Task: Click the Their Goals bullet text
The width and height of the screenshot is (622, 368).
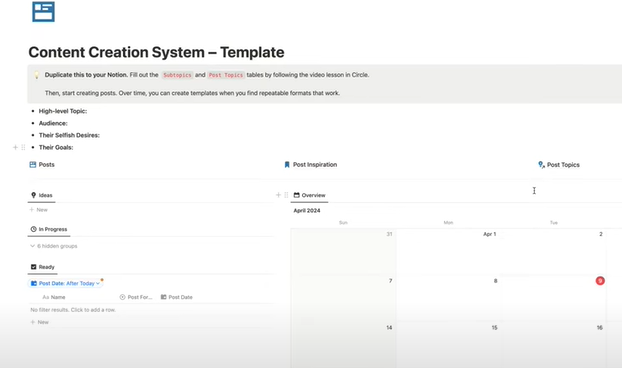Action: pyautogui.click(x=56, y=147)
